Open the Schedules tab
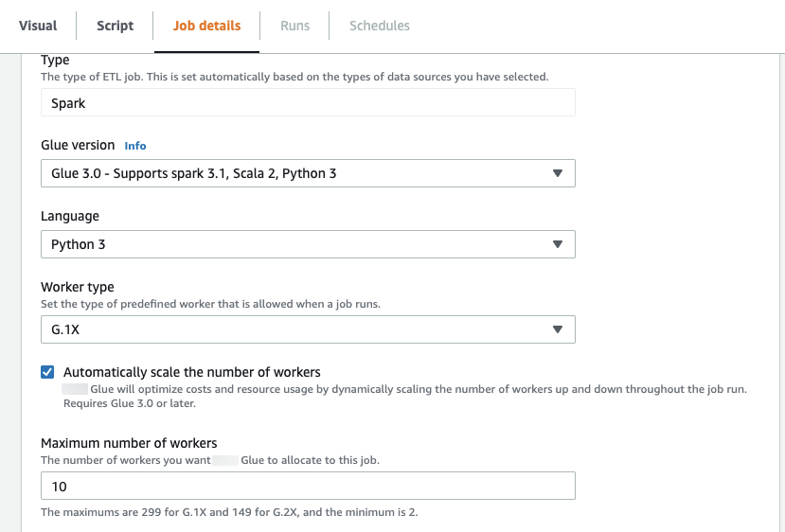This screenshot has width=785, height=532. [x=379, y=26]
